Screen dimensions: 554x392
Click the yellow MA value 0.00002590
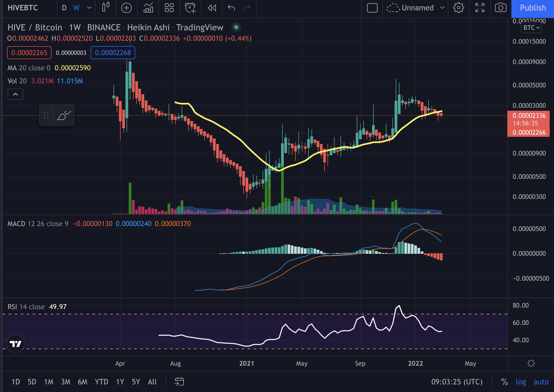[73, 68]
